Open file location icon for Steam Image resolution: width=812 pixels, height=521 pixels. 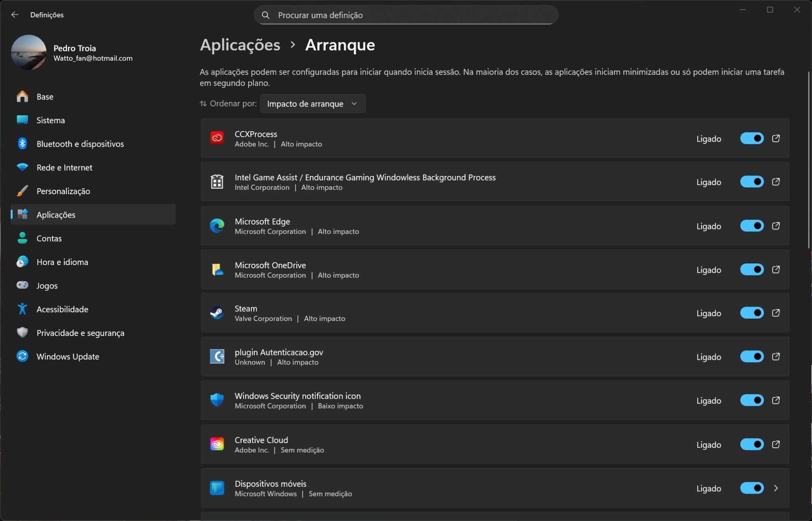click(x=776, y=313)
